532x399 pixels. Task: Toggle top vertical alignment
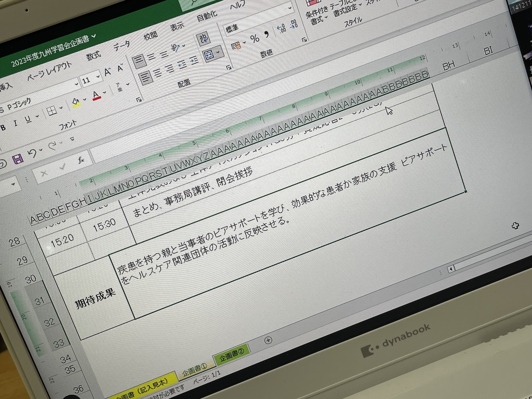[x=140, y=61]
